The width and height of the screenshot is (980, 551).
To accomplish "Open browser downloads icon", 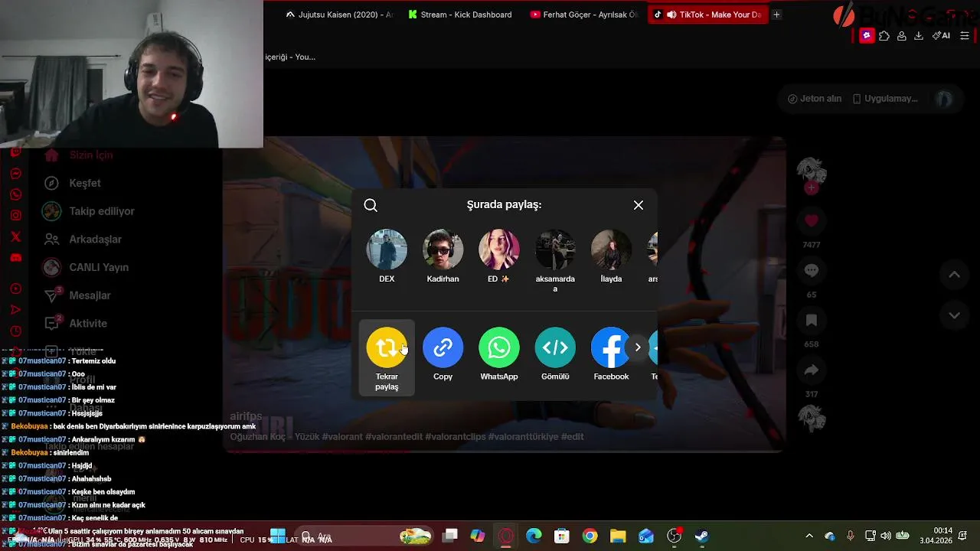I will tap(919, 36).
